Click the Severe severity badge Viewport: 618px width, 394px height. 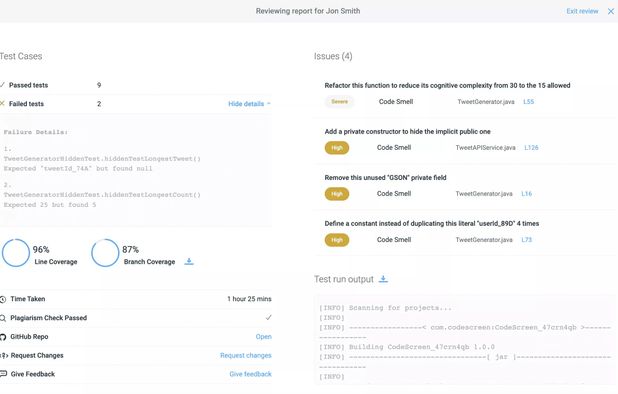click(339, 102)
